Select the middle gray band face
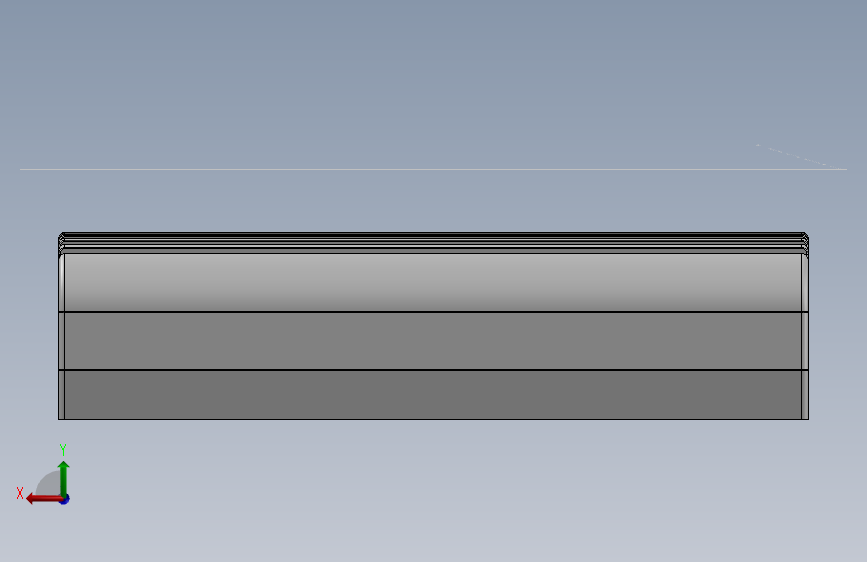Screen dimensions: 867x562 coord(433,341)
